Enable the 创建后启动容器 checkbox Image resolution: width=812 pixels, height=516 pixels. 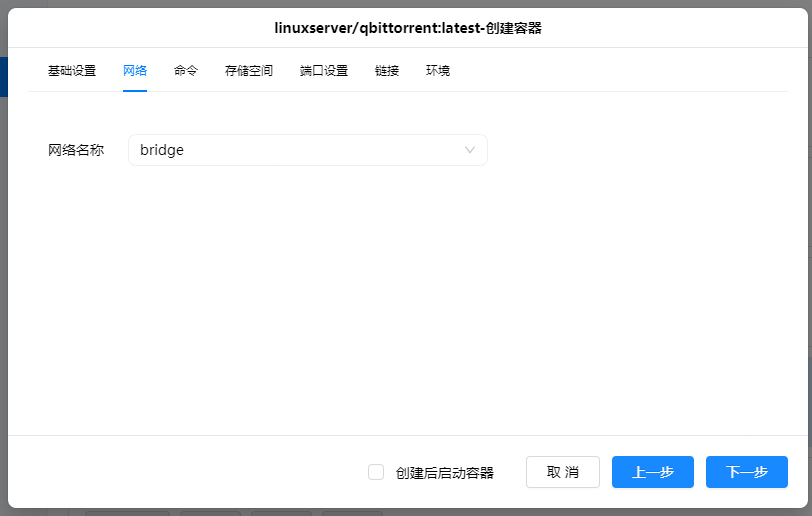click(376, 472)
